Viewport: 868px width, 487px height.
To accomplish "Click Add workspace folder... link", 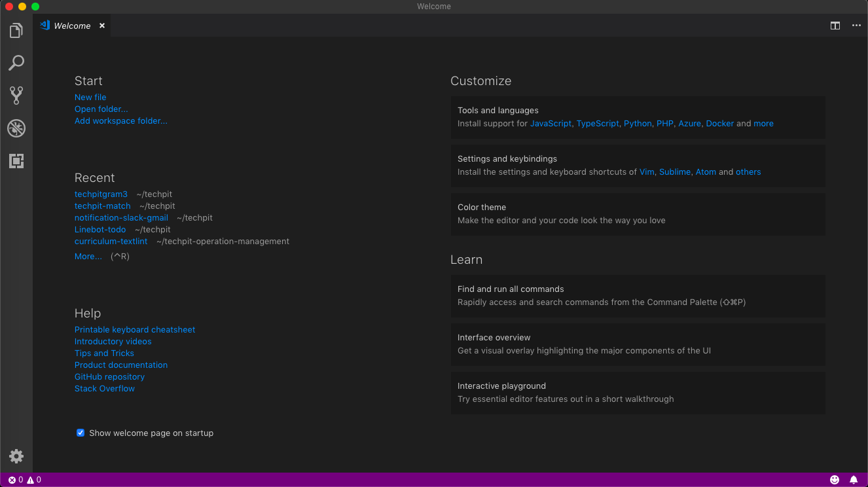I will tap(121, 120).
